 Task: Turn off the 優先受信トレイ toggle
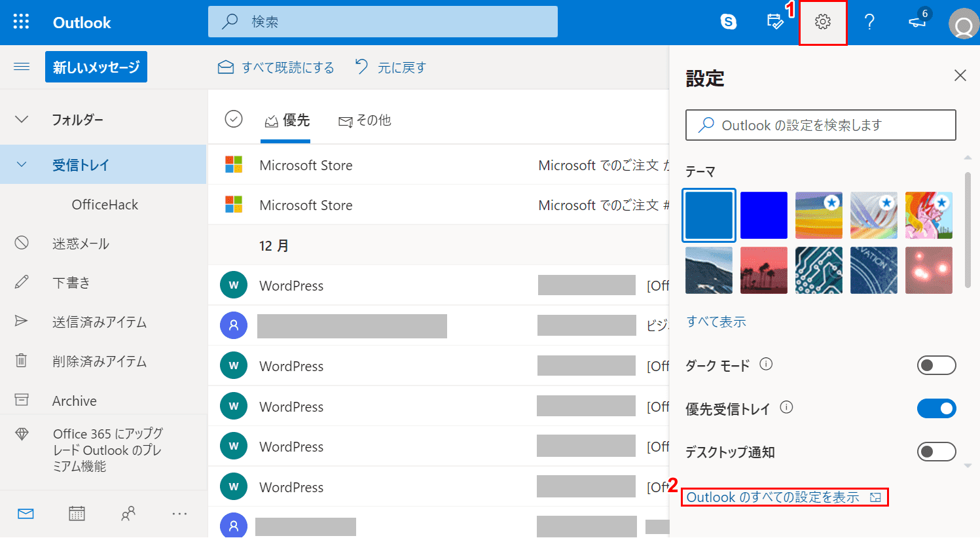pyautogui.click(x=936, y=408)
